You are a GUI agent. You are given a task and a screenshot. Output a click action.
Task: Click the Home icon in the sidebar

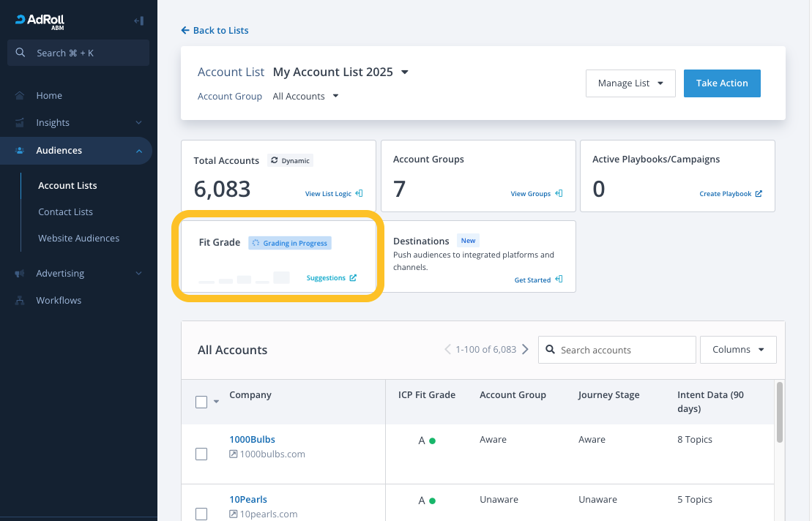click(20, 96)
